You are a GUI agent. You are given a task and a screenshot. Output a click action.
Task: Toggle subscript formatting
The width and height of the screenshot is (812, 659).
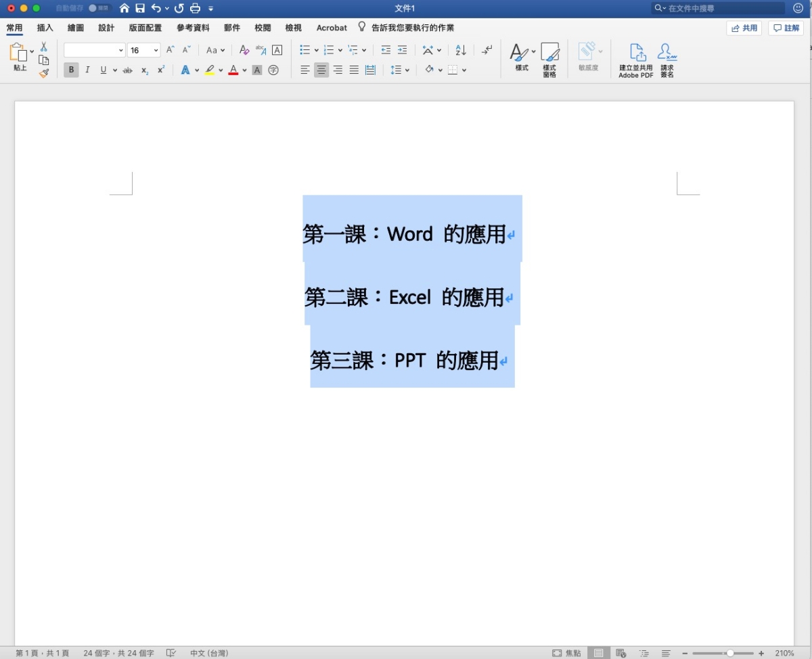click(x=145, y=70)
